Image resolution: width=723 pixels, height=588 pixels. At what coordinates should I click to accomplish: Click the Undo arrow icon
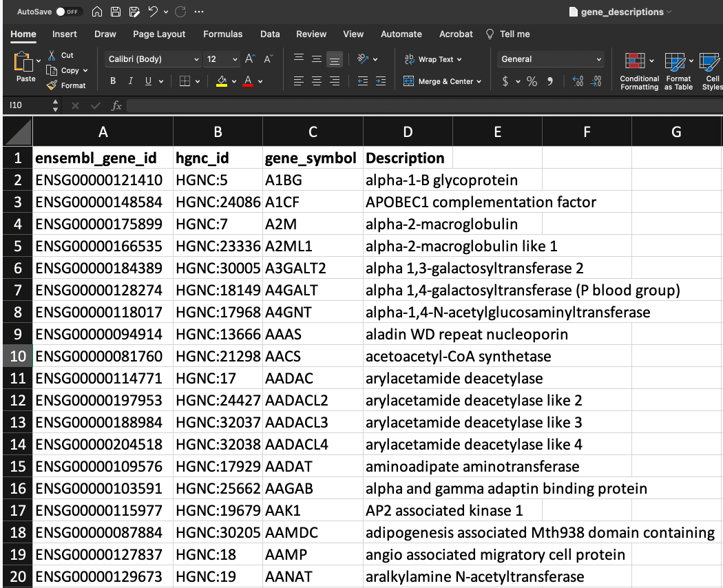pyautogui.click(x=153, y=12)
